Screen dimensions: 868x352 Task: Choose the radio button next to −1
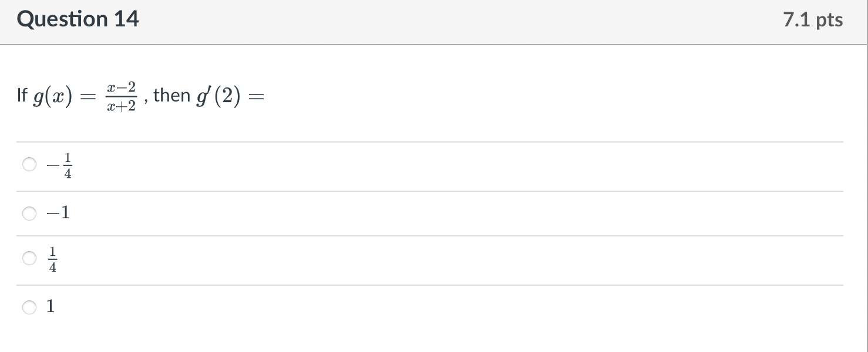point(29,214)
